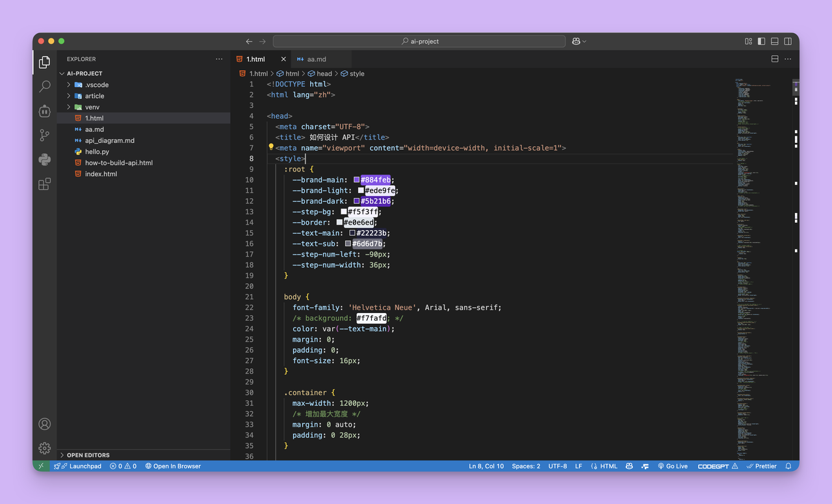Open the remote window indicator in status bar
Screen dimensions: 832x504
tap(41, 466)
